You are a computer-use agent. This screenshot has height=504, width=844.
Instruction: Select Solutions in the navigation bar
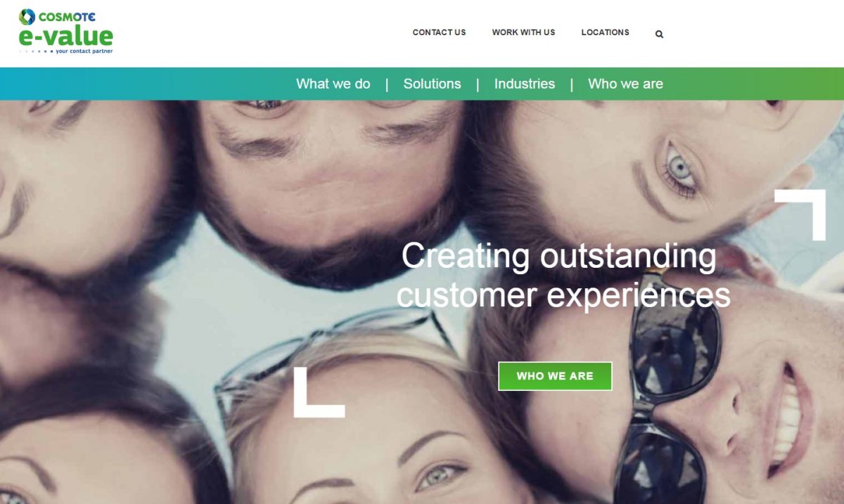pyautogui.click(x=432, y=84)
